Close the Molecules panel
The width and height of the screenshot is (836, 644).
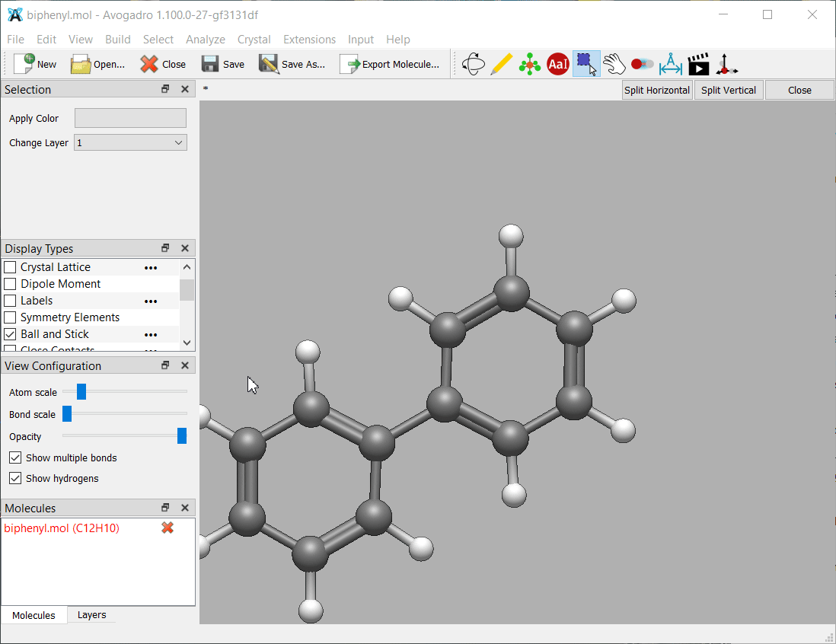185,508
